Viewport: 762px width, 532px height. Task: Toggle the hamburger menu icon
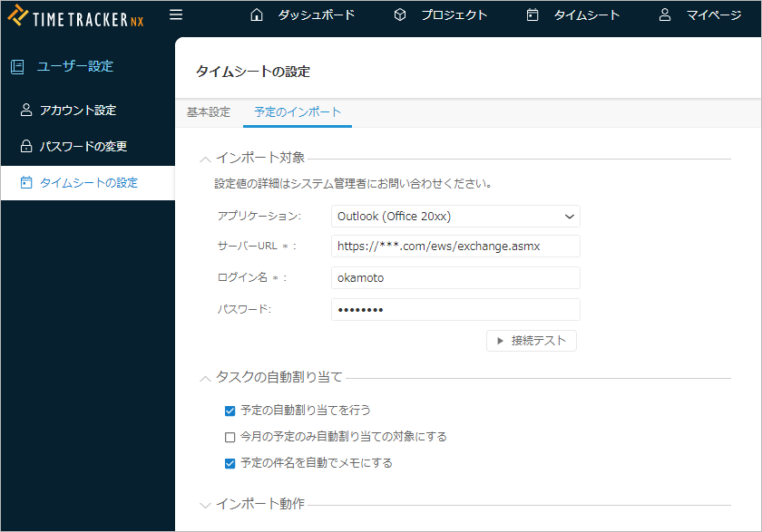click(176, 15)
